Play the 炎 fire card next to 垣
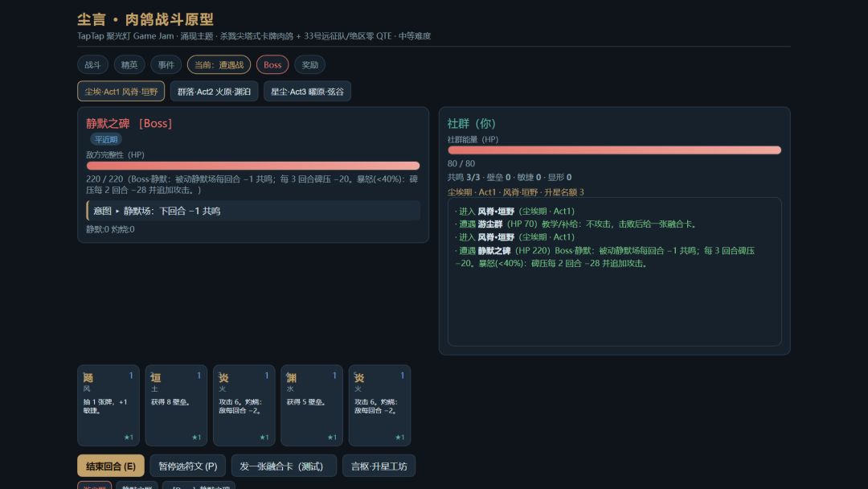 tap(244, 405)
